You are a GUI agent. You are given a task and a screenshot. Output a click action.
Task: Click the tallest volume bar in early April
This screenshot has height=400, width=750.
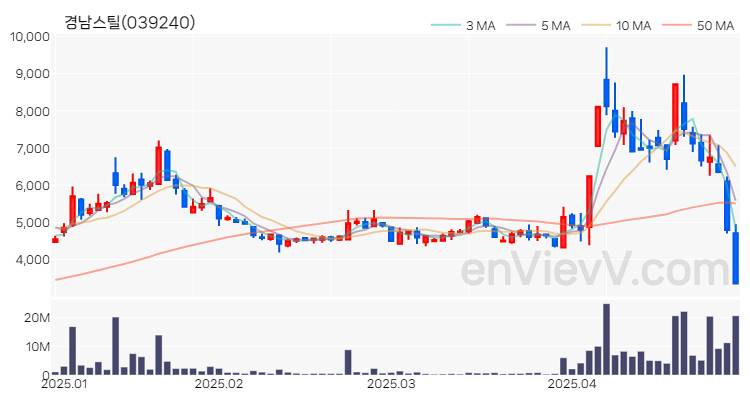point(607,339)
